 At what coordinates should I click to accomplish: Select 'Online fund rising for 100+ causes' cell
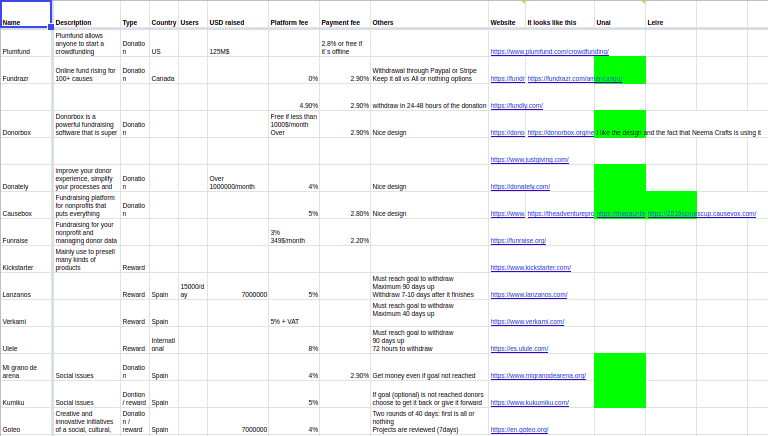87,70
